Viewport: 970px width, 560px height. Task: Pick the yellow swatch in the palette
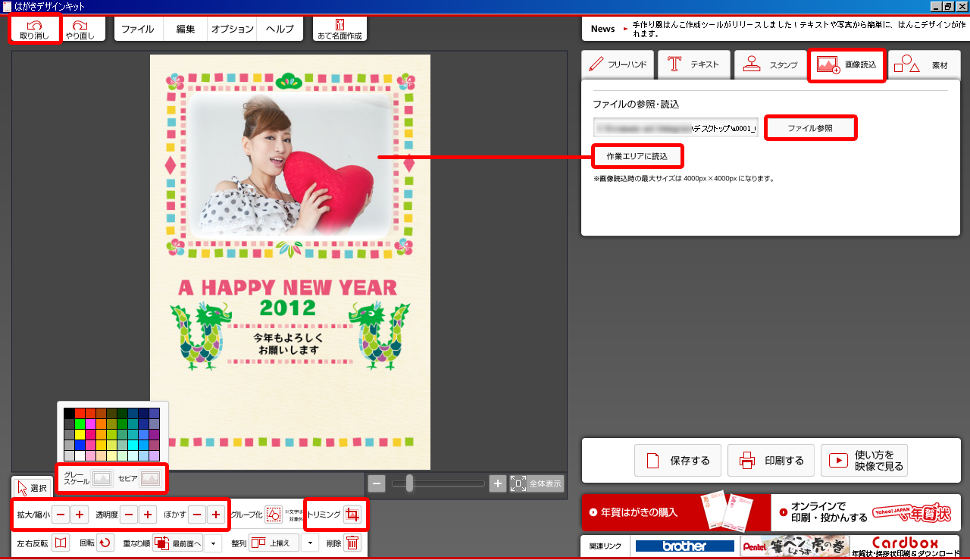[x=80, y=435]
